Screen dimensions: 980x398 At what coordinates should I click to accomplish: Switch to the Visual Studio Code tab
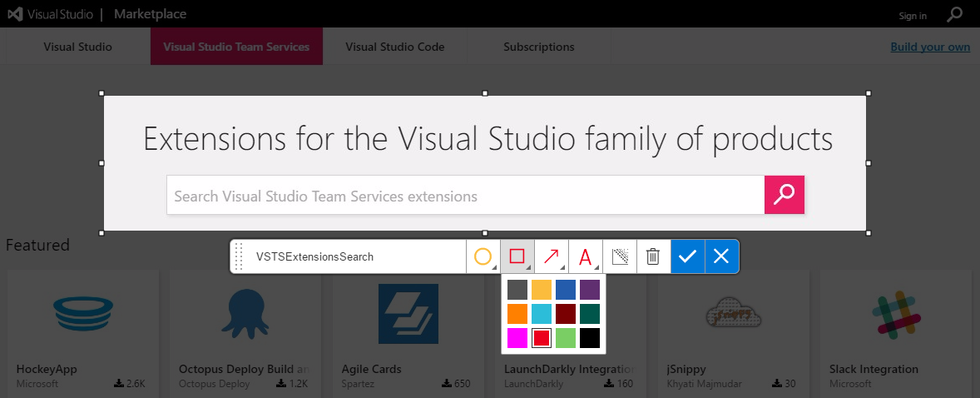(x=395, y=47)
